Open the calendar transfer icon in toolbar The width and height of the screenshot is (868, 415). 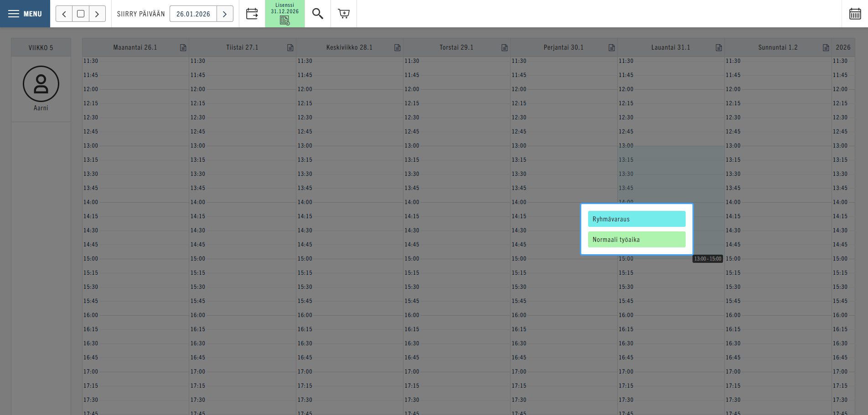coord(252,14)
